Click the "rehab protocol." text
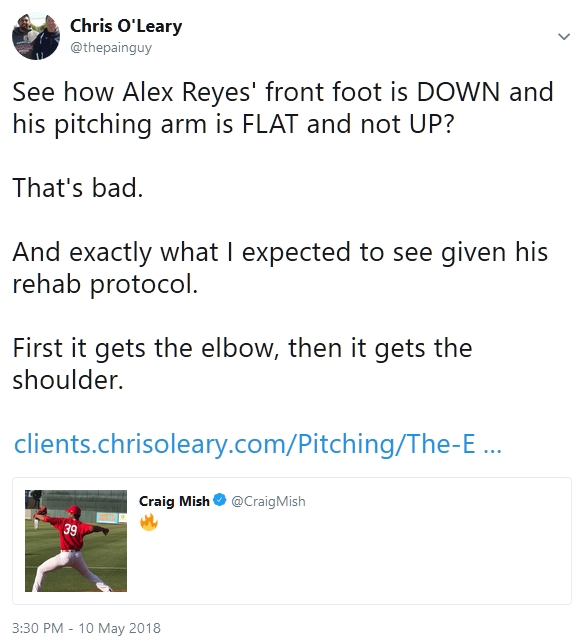Image resolution: width=584 pixels, height=644 pixels. (105, 284)
